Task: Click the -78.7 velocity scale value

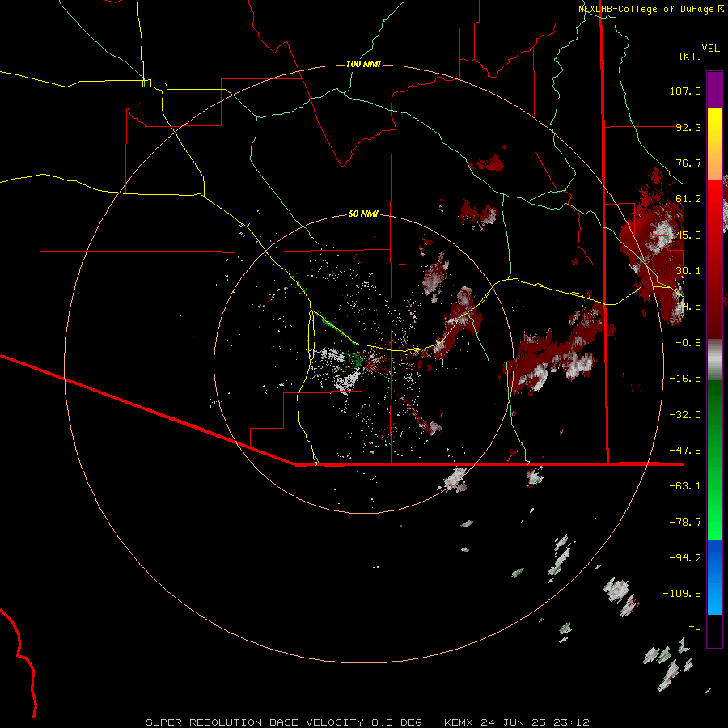Action: pos(685,523)
